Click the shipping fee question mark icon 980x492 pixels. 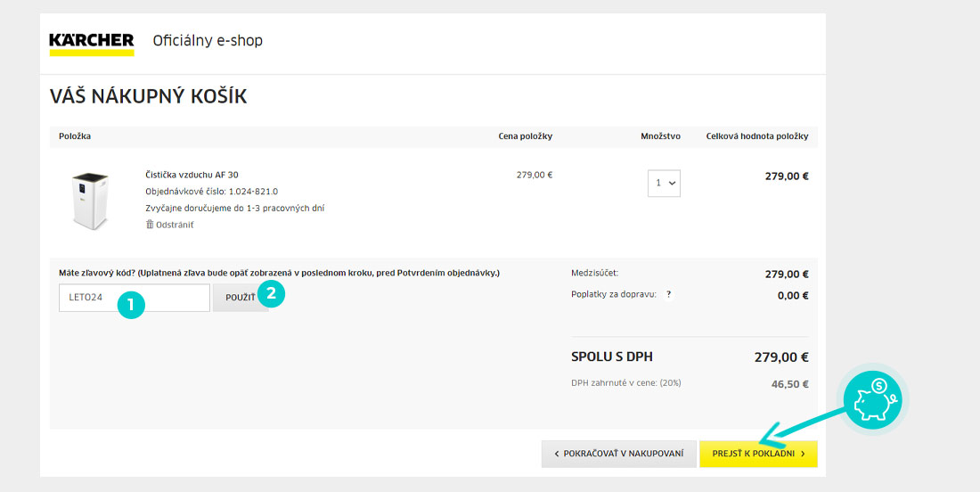click(668, 294)
